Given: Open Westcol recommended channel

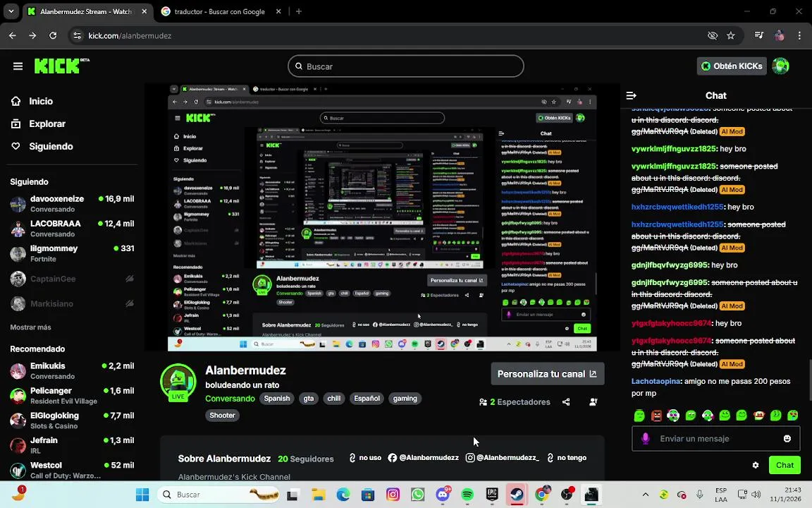Looking at the screenshot, I should coord(72,470).
